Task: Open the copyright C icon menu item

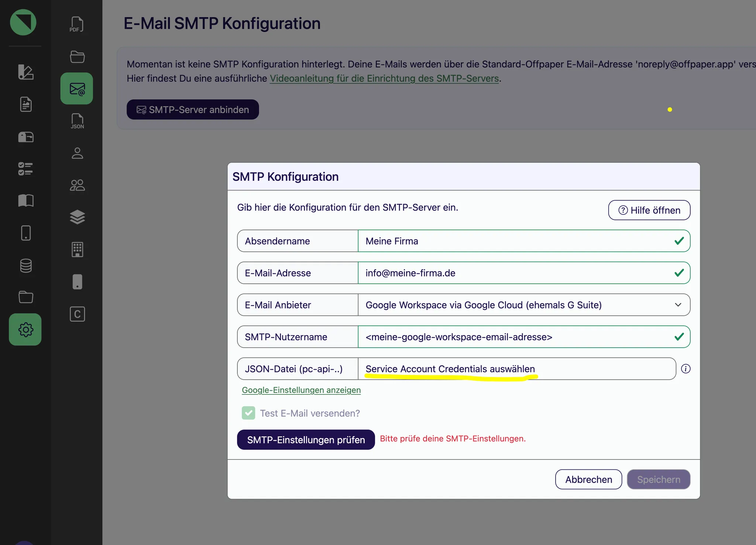Action: click(77, 314)
